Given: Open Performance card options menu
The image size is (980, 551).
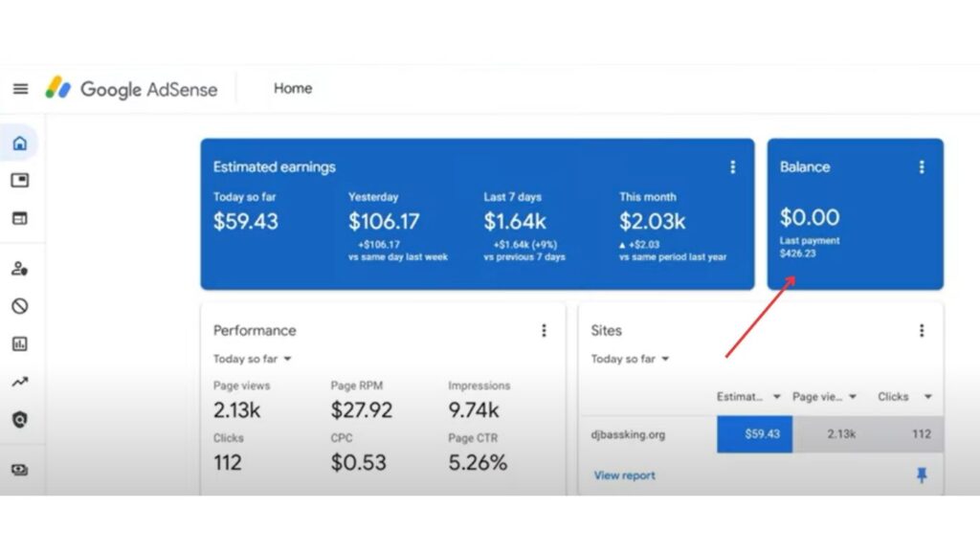Looking at the screenshot, I should (544, 330).
